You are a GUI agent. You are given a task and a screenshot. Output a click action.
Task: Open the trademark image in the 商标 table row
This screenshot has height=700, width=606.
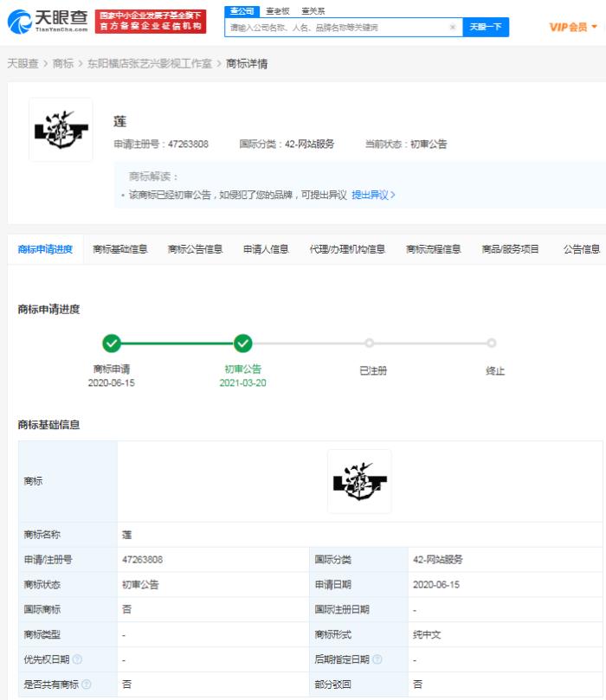pyautogui.click(x=359, y=481)
